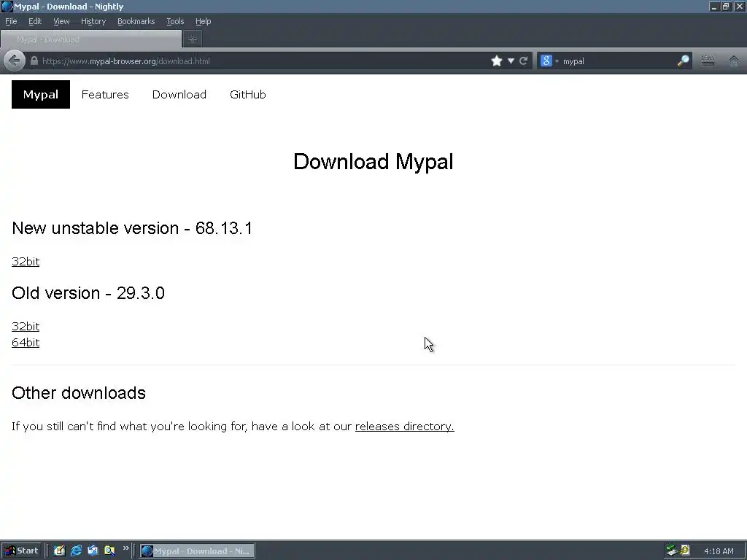This screenshot has height=560, width=747.
Task: Download 32bit unstable version 68.13.1
Action: tap(26, 262)
